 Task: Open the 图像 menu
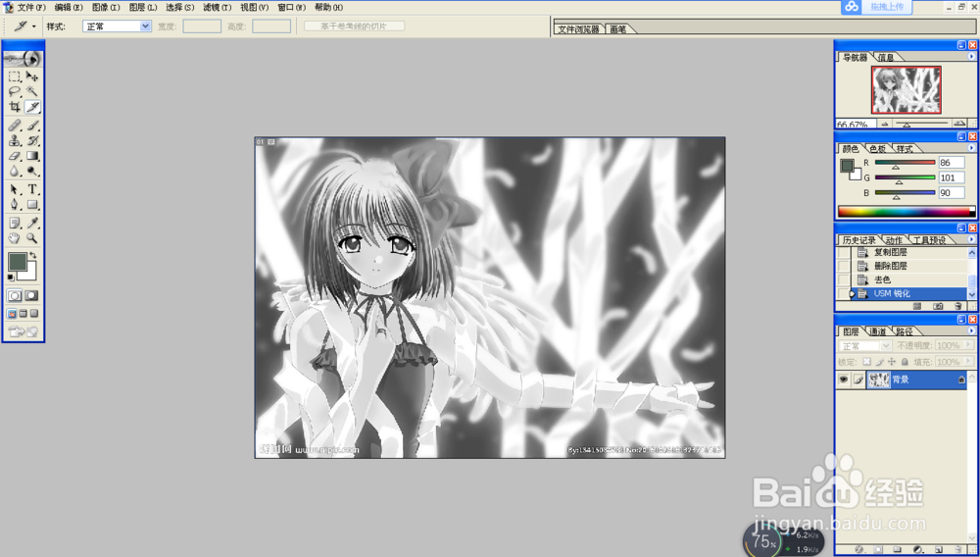tap(106, 8)
